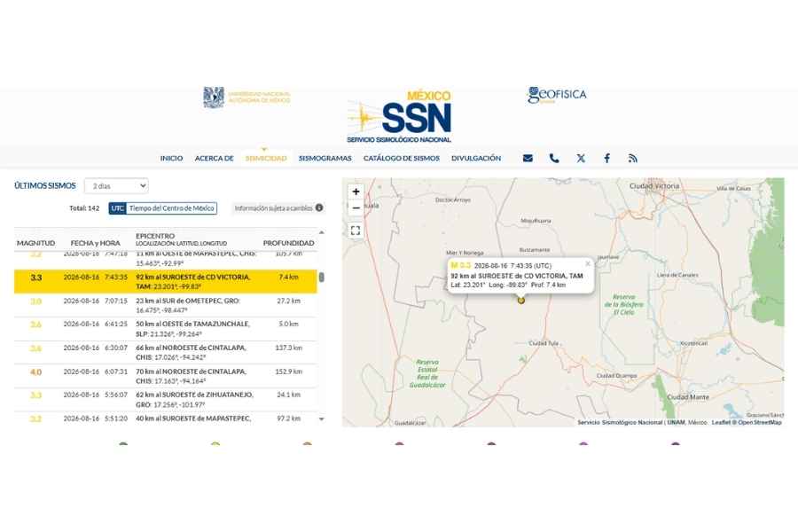Select the OMETEPEC, GRO earthquake row
798x532 pixels.
(x=166, y=305)
